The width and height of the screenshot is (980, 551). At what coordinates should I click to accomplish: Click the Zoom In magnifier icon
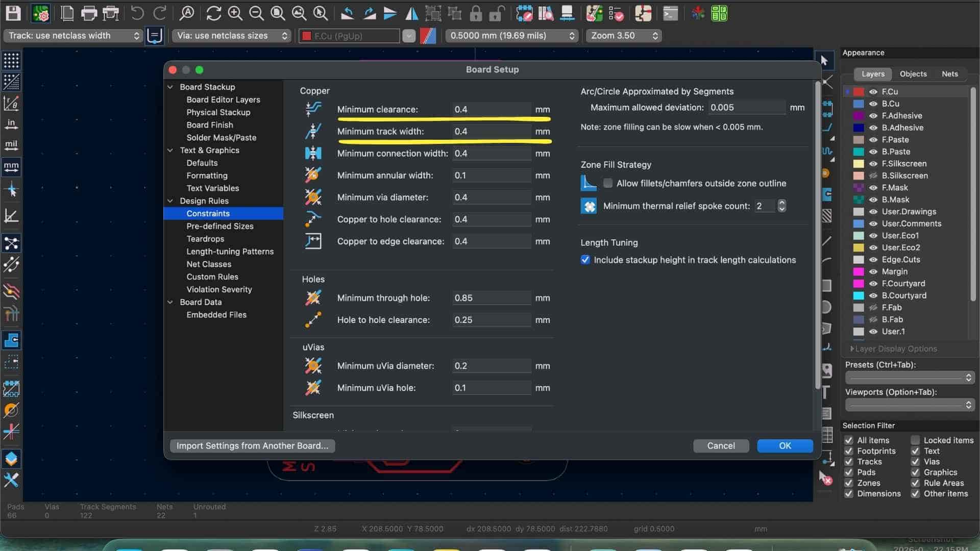(235, 13)
